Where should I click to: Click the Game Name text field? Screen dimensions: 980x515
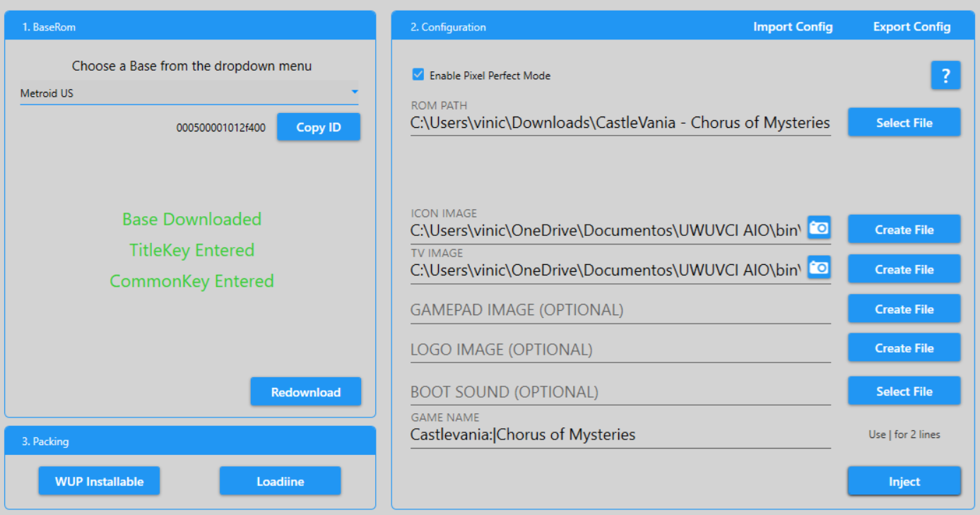(x=620, y=435)
